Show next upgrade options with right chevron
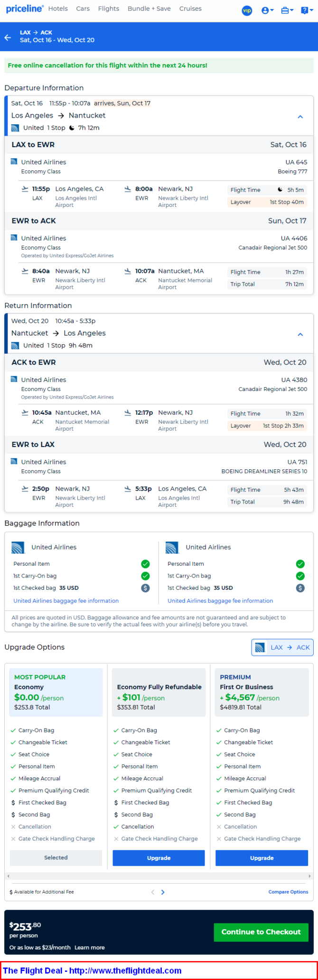 coord(163,892)
